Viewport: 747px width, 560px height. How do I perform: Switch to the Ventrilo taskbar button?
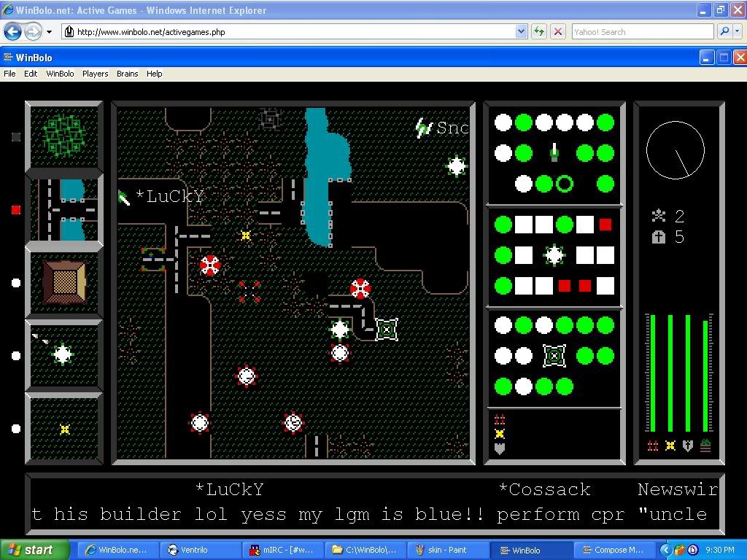(193, 550)
